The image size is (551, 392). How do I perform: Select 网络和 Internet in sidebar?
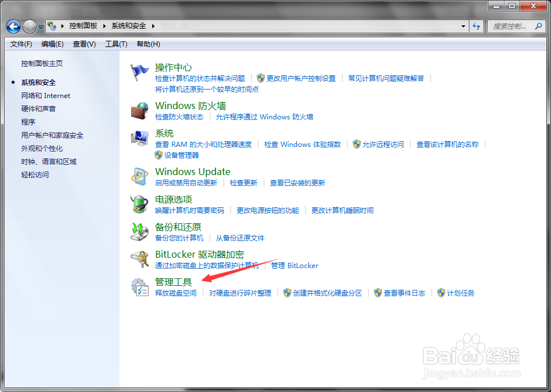click(46, 96)
